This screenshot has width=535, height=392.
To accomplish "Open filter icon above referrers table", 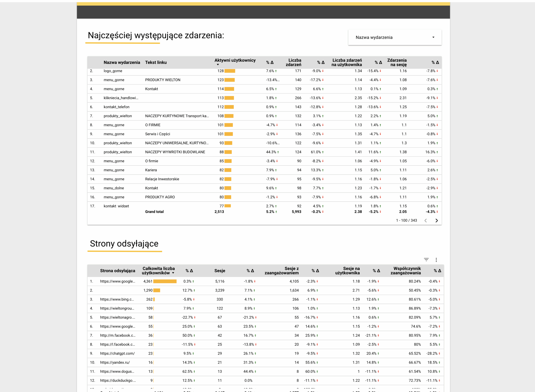I will tap(426, 260).
